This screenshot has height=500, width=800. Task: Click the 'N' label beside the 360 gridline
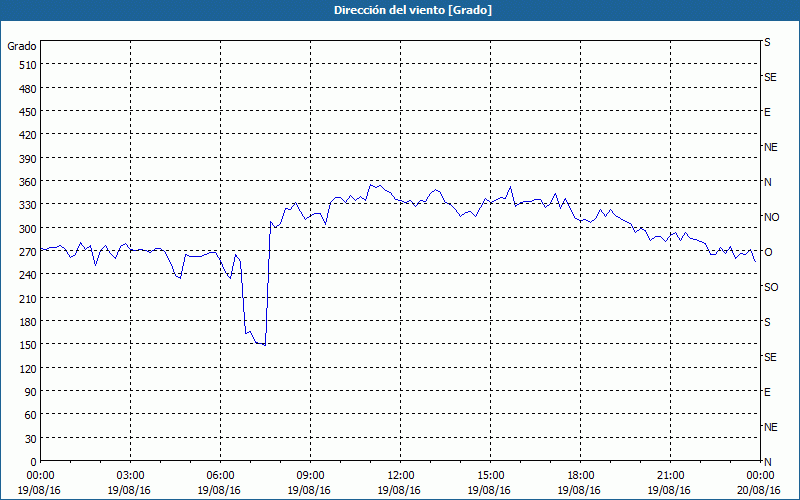click(767, 182)
